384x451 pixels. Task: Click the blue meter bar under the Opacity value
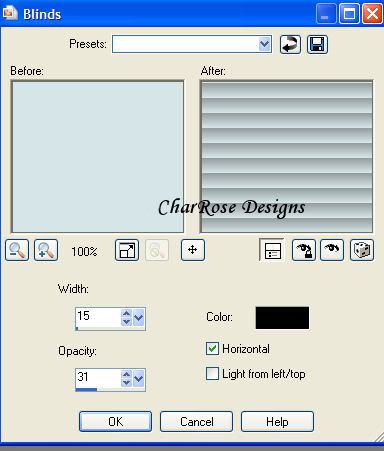pyautogui.click(x=86, y=389)
